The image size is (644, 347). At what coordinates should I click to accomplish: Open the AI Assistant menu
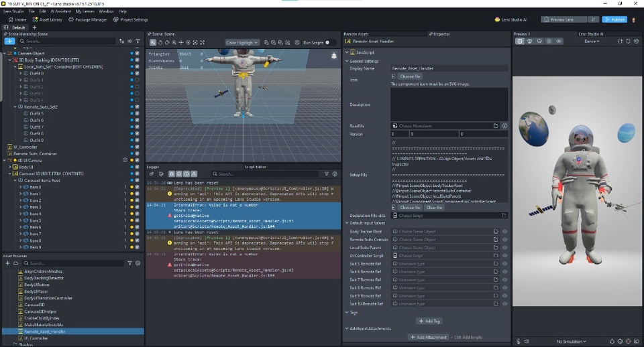pyautogui.click(x=60, y=11)
